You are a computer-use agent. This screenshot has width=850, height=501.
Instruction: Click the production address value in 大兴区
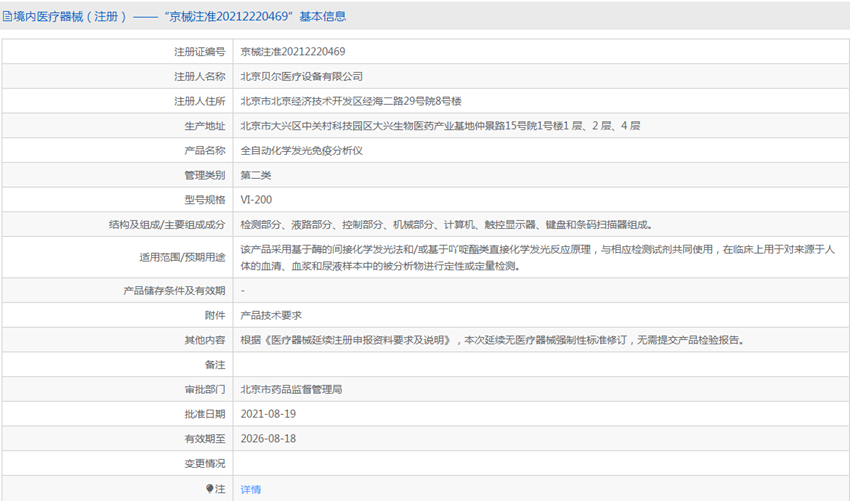440,126
